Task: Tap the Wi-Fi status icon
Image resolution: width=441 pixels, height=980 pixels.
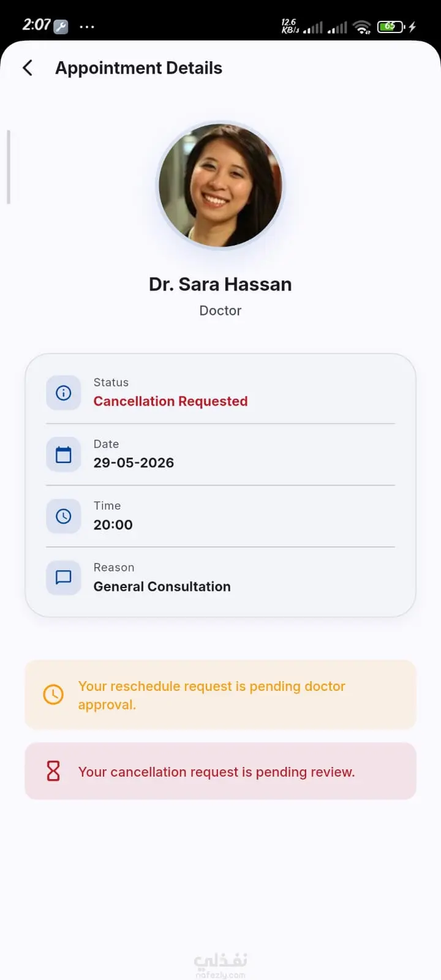Action: point(362,27)
